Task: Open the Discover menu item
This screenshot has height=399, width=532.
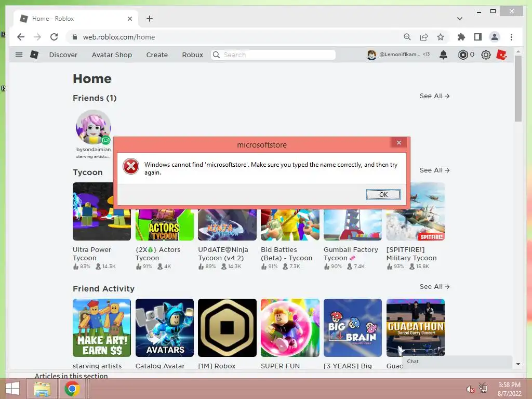Action: 63,55
